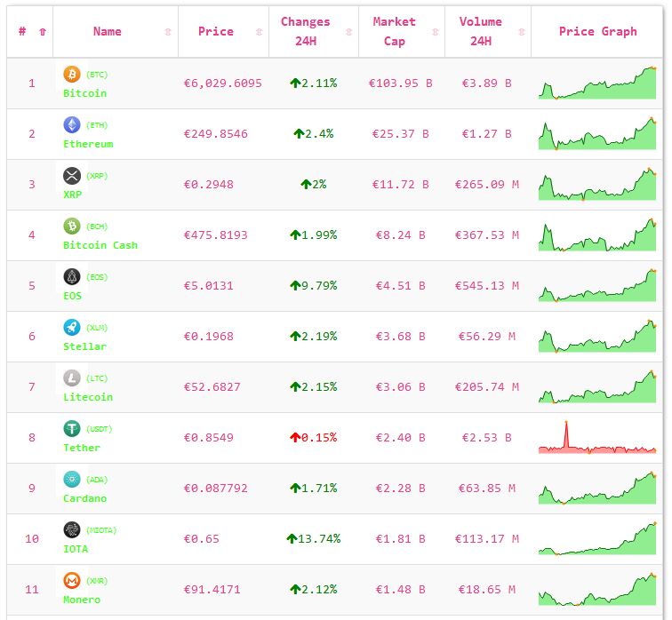Sort table by rank number column
The height and width of the screenshot is (620, 672).
click(x=43, y=32)
